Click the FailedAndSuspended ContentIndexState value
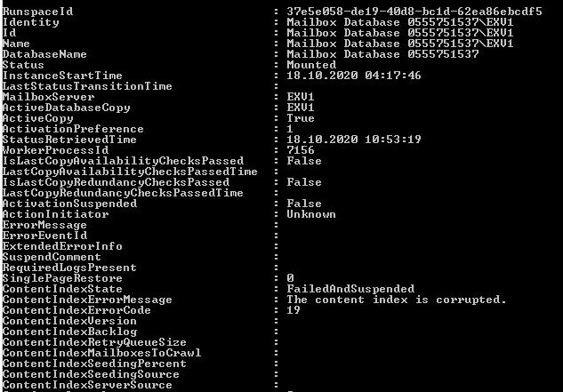 click(350, 289)
